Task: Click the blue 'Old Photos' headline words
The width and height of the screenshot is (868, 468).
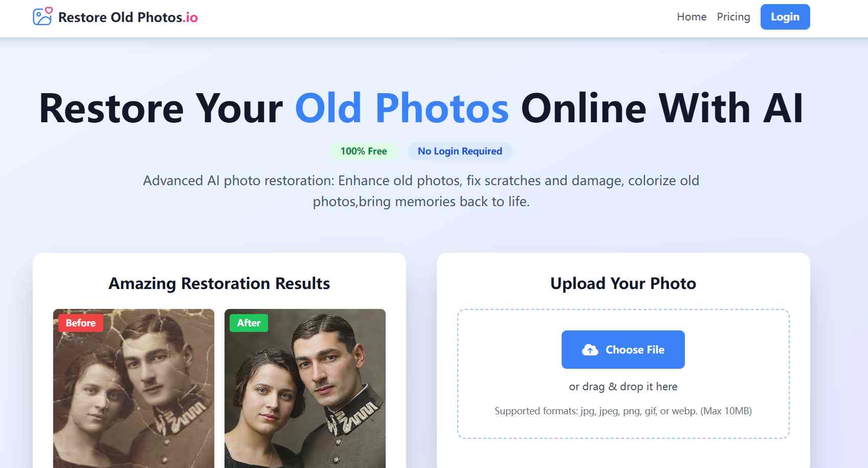Action: pos(402,108)
